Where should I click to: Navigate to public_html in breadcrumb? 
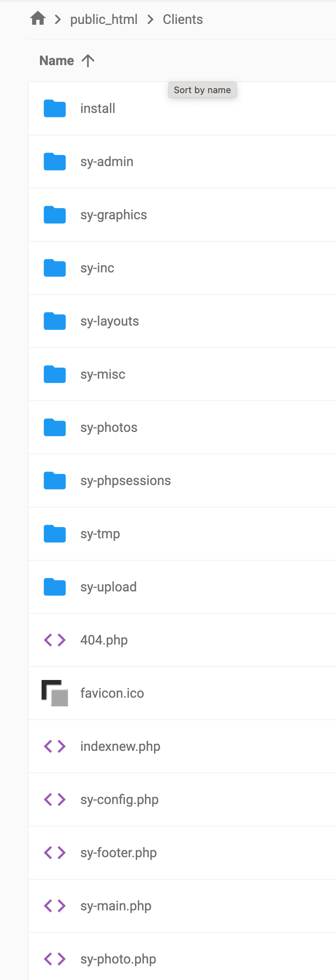(104, 19)
